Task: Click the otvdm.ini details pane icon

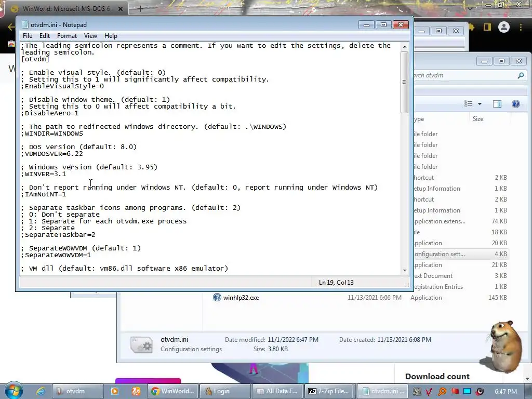Action: 141,345
